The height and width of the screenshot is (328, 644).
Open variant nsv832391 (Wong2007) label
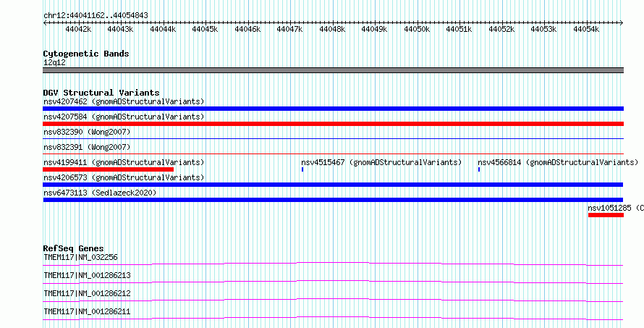(87, 147)
